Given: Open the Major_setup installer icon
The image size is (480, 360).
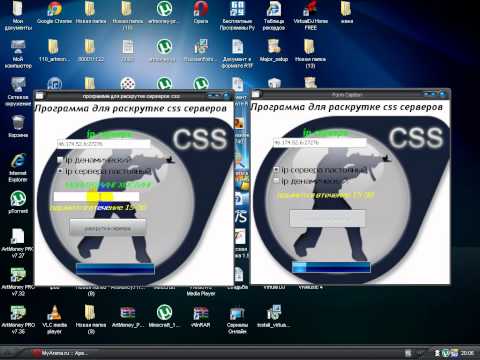Looking at the screenshot, I should tap(274, 51).
